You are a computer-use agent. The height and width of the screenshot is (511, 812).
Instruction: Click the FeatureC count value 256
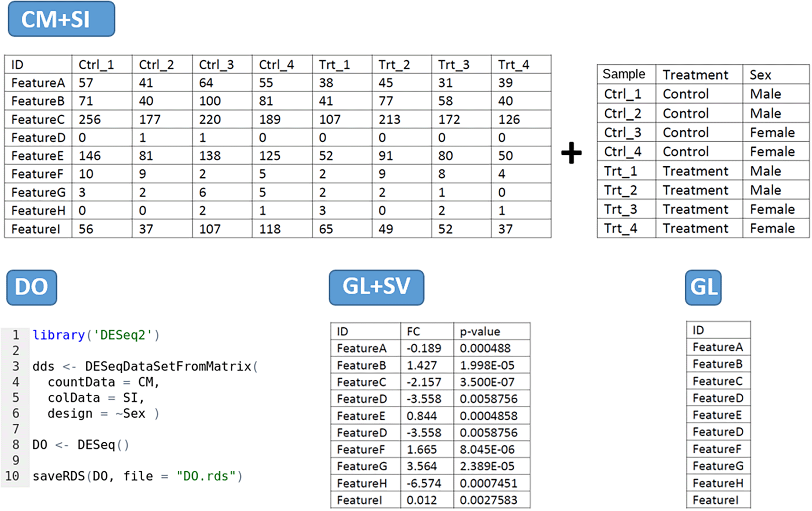point(90,119)
